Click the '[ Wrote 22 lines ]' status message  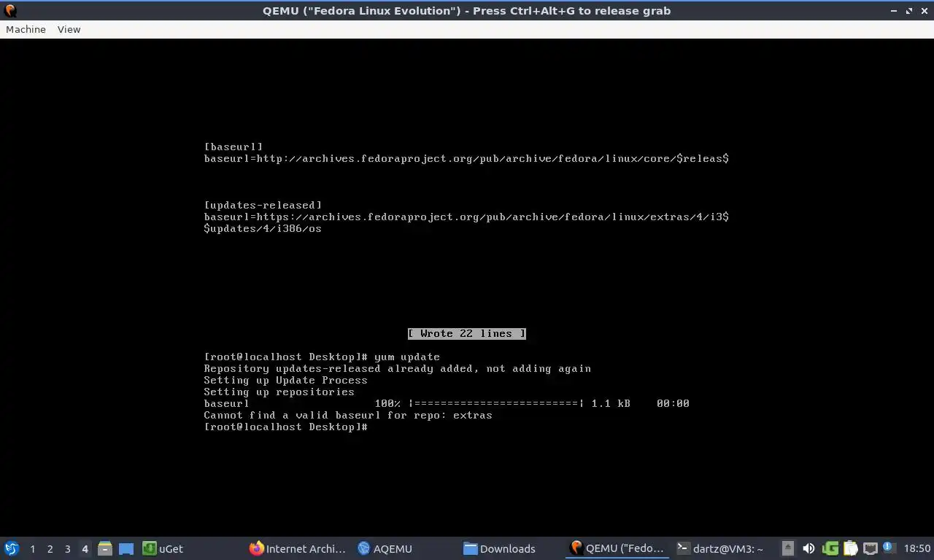coord(467,333)
